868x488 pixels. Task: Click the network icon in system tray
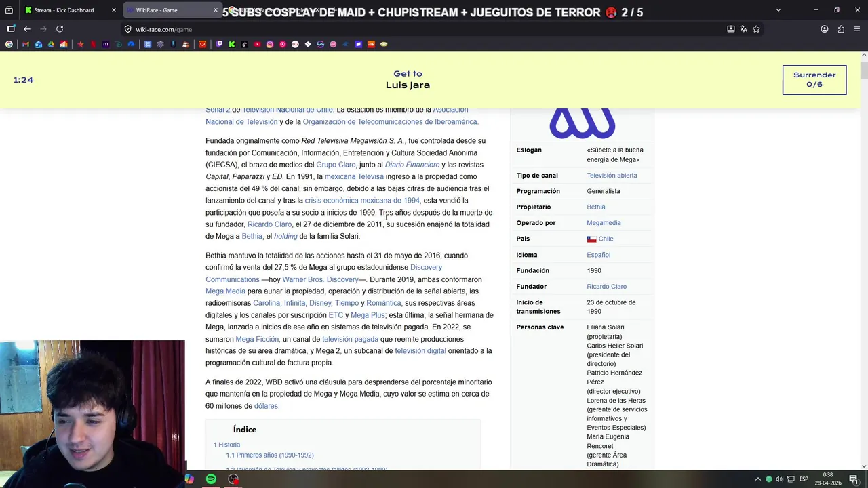(789, 479)
